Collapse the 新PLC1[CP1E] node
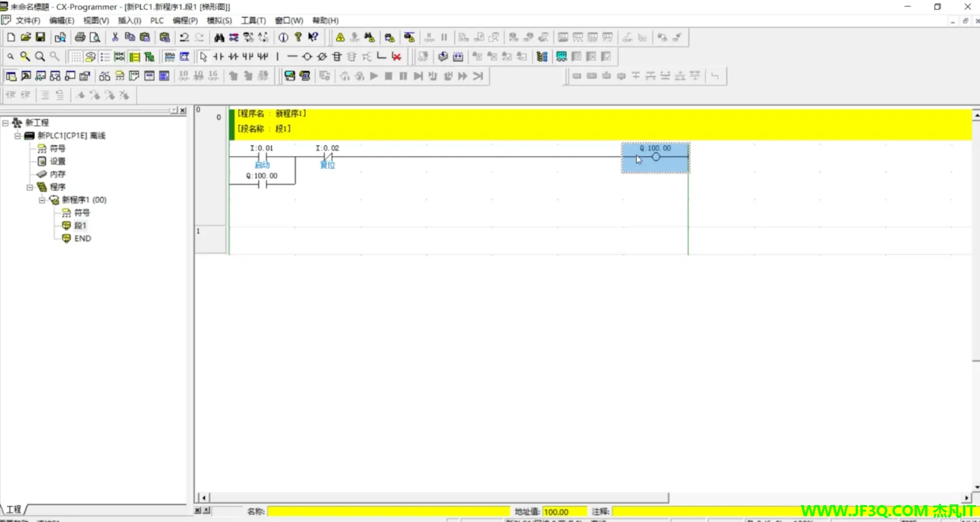This screenshot has height=522, width=980. click(x=18, y=135)
